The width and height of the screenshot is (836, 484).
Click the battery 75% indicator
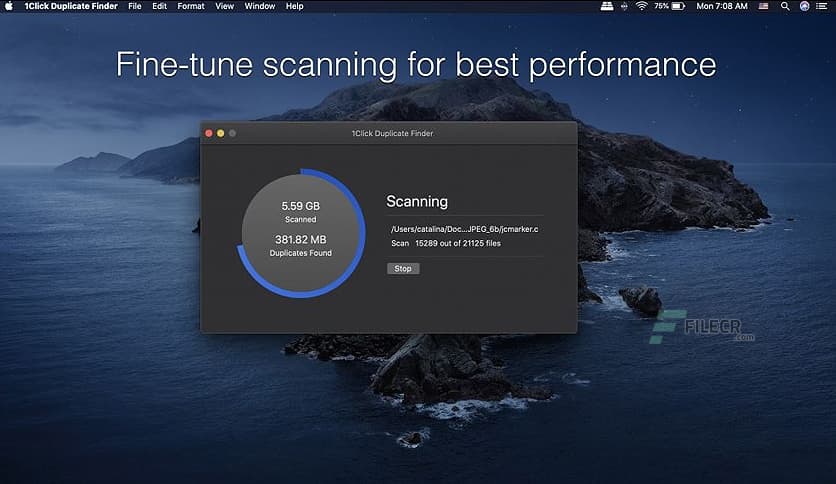pyautogui.click(x=670, y=6)
